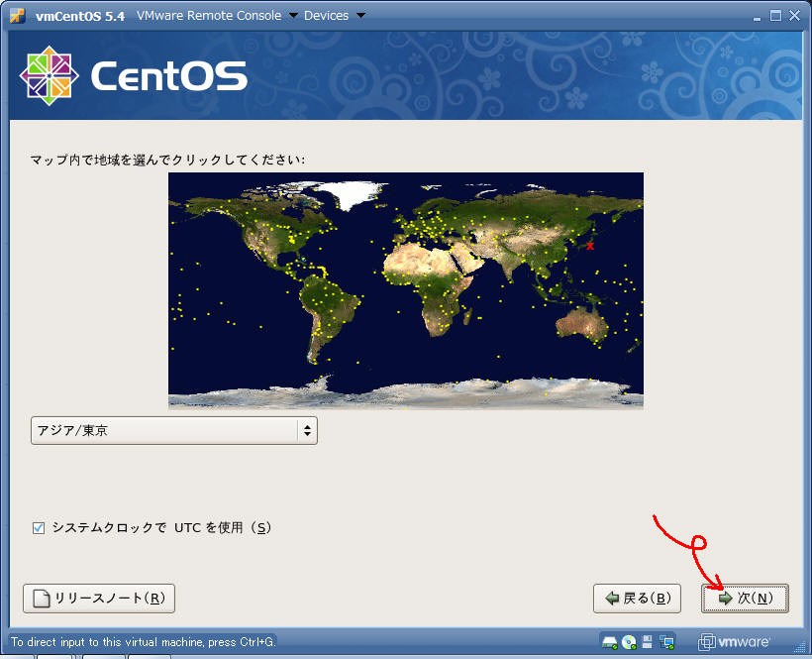812x659 pixels.
Task: Click the hard disk status icon
Action: [x=610, y=641]
